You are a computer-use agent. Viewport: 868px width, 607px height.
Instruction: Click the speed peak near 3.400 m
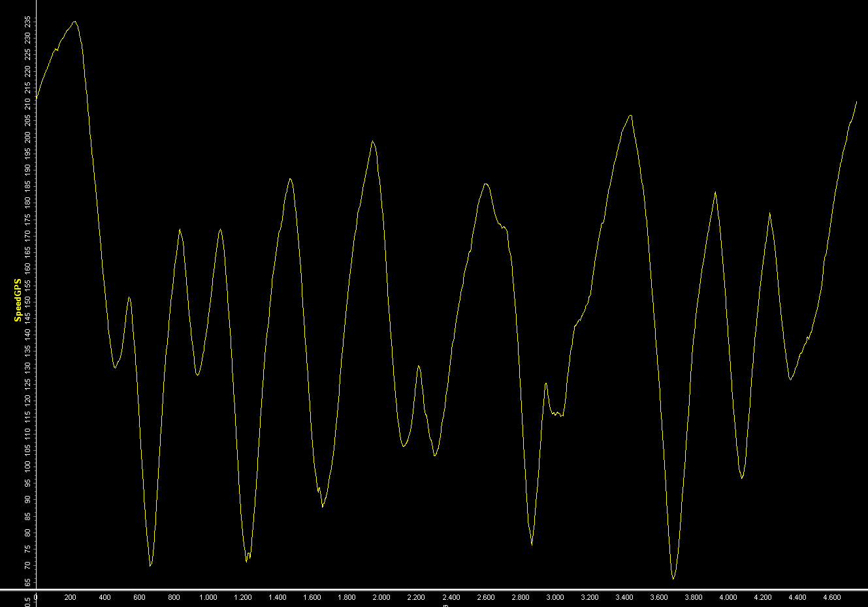630,116
